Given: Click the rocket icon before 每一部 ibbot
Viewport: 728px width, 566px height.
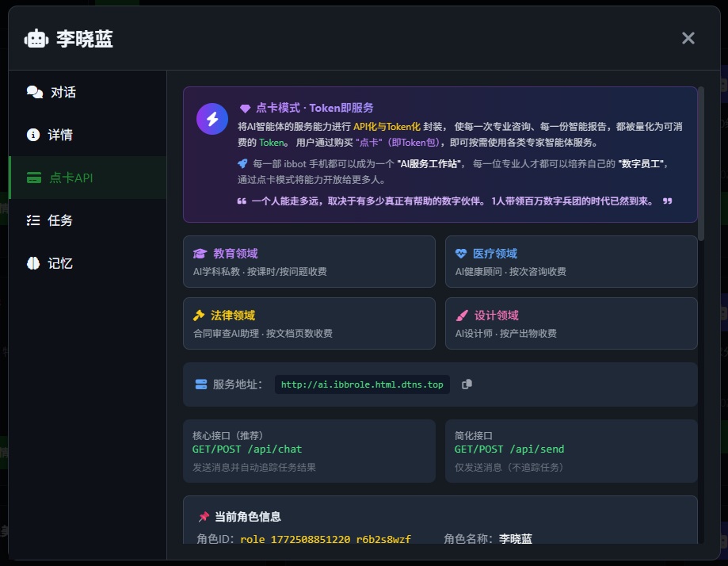Looking at the screenshot, I should click(x=242, y=163).
